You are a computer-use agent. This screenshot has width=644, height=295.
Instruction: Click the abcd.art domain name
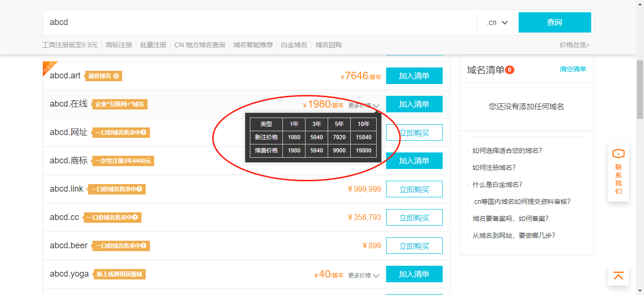(66, 76)
